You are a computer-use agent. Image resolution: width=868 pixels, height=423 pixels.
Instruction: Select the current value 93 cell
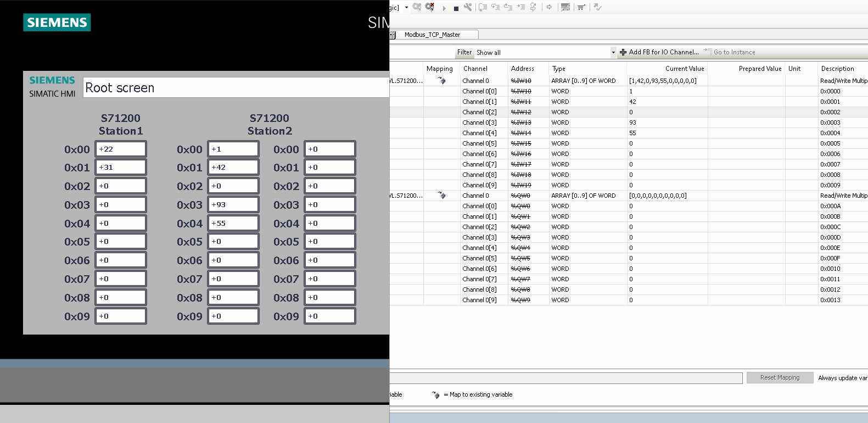[667, 123]
